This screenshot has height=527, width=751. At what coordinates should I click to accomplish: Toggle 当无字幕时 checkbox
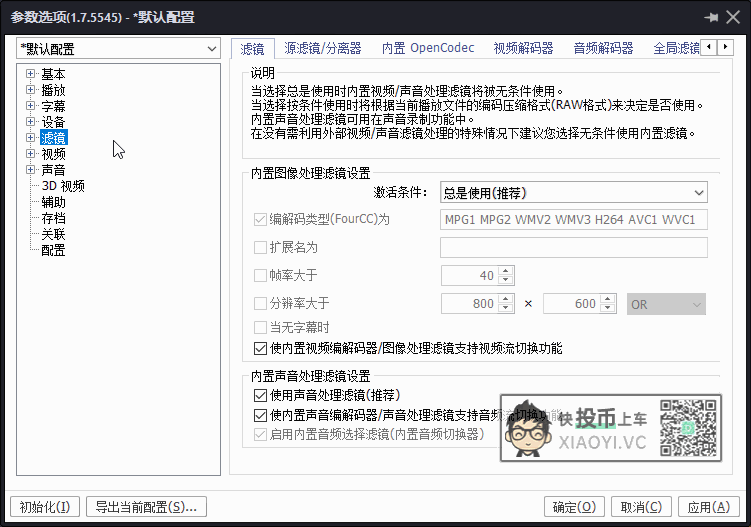pyautogui.click(x=260, y=328)
